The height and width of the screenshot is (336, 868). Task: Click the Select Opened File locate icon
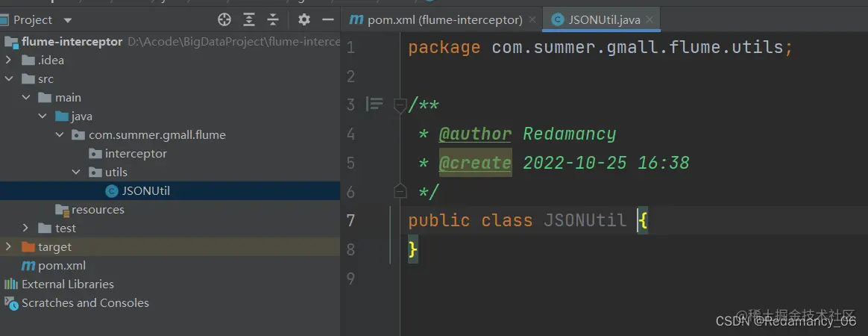(224, 20)
